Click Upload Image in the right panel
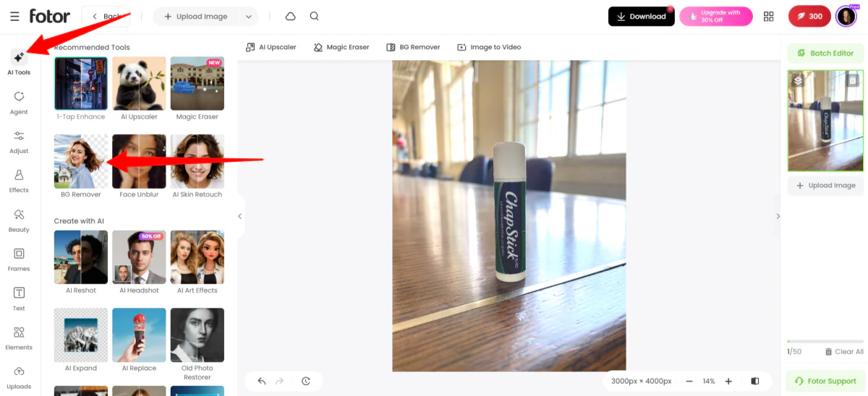Screen dimensions: 868x396 click(825, 185)
